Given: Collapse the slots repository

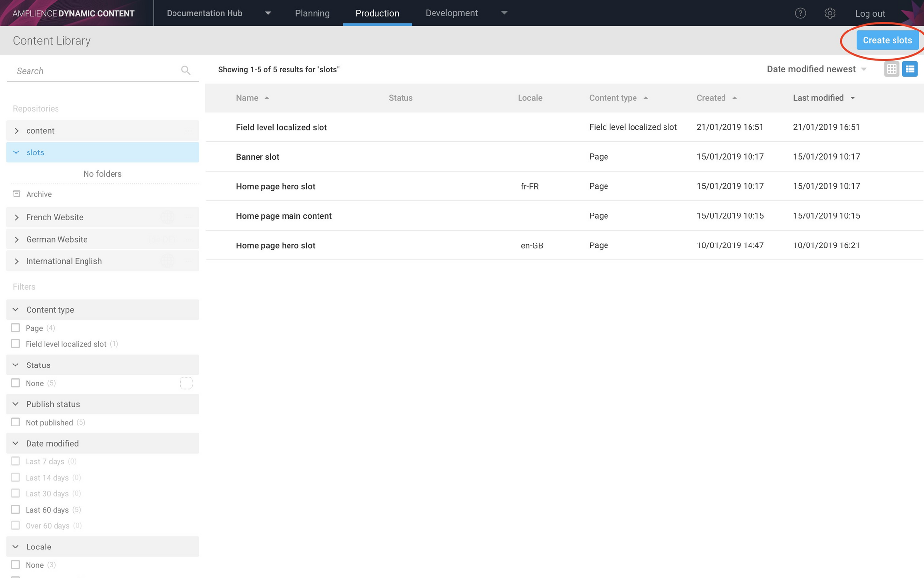Looking at the screenshot, I should tap(16, 152).
